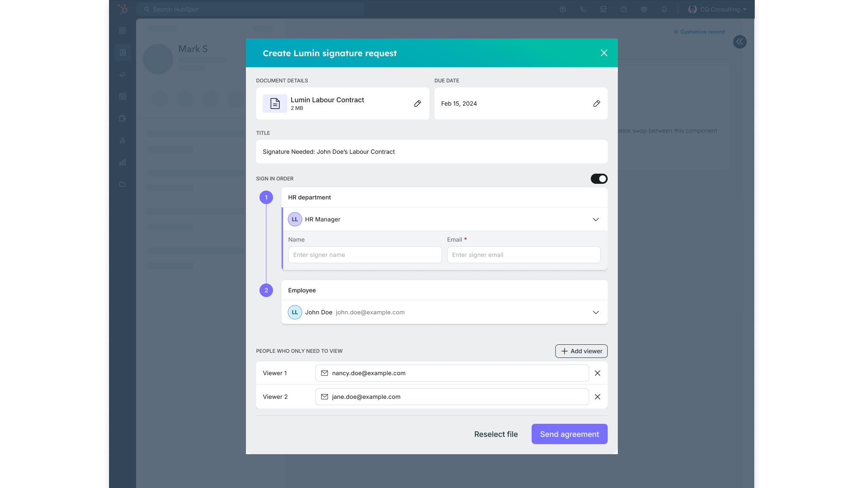This screenshot has height=488, width=868.
Task: Click the signature request Title field
Action: coord(431,152)
